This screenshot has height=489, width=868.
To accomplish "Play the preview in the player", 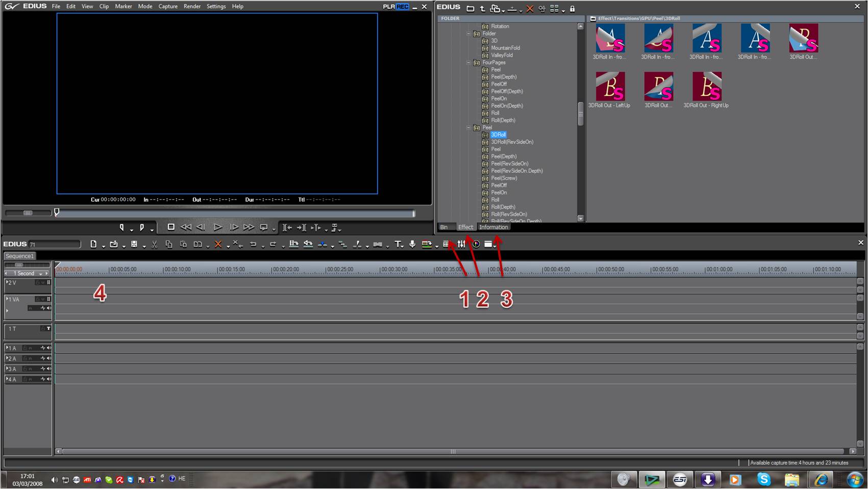I will 218,227.
